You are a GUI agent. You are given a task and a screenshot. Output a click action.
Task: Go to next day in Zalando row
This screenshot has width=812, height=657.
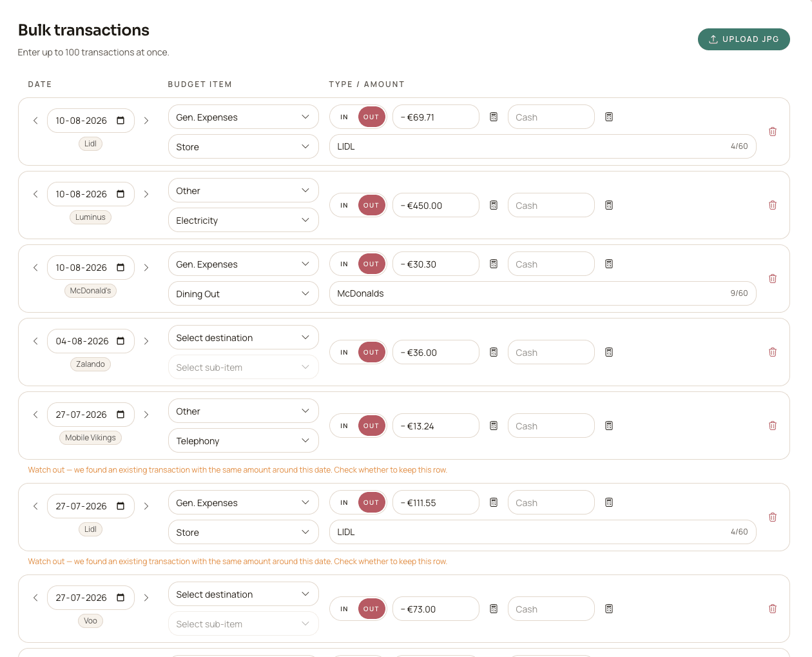coord(146,341)
